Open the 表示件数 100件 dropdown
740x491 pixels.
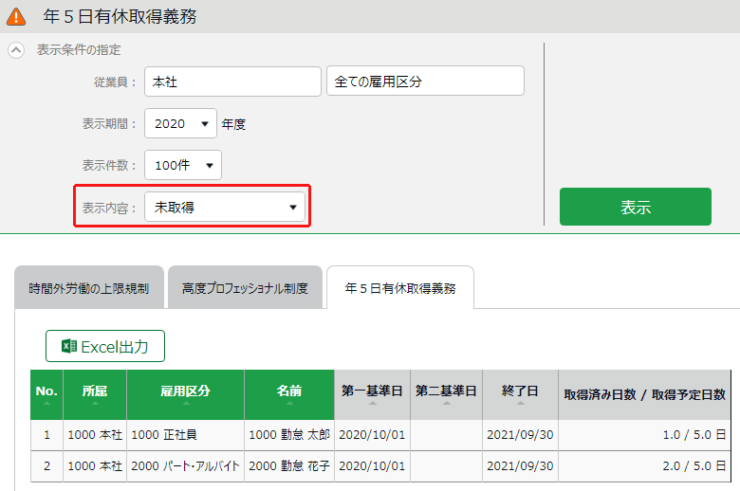coord(183,165)
